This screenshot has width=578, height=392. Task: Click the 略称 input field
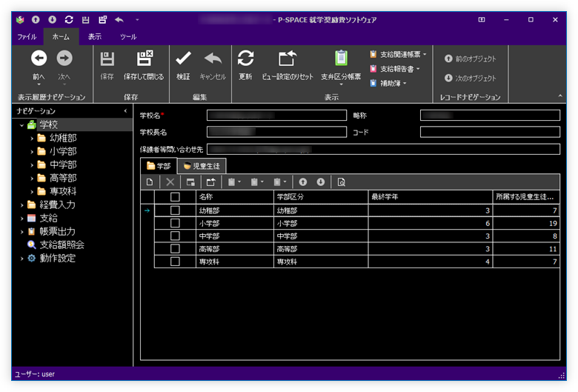(490, 116)
